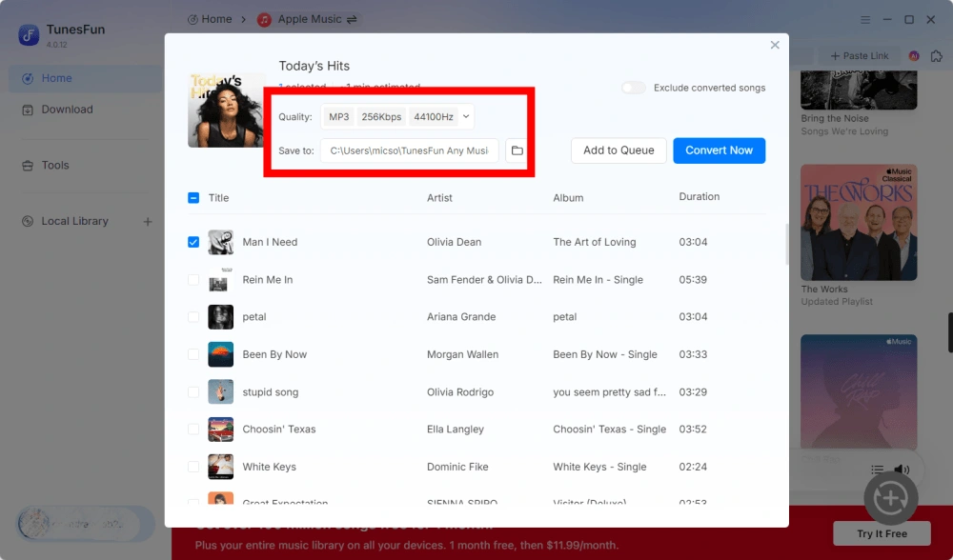Open the puzzle extension icon

click(937, 56)
